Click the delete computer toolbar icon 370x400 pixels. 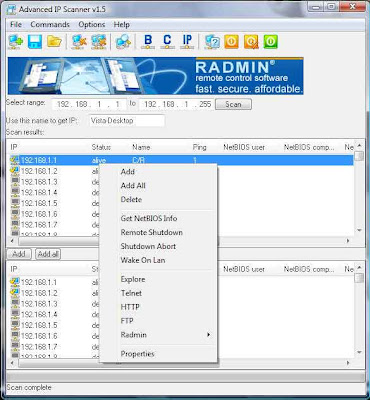point(79,42)
